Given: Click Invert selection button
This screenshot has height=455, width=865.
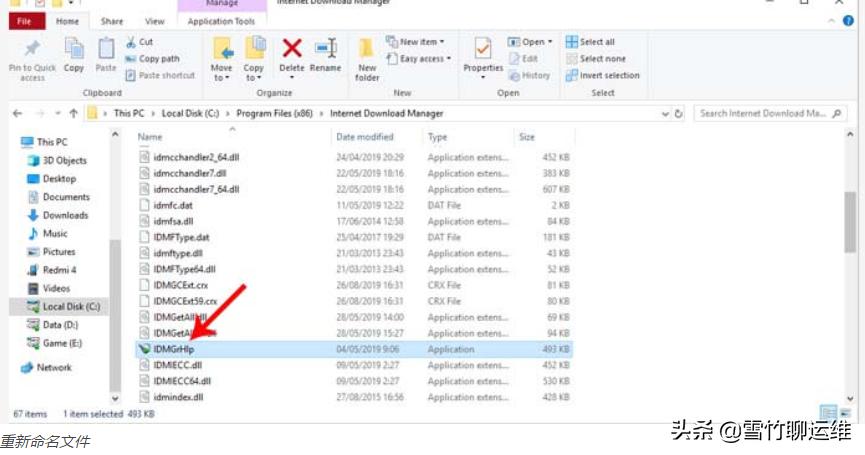Looking at the screenshot, I should pos(608,75).
